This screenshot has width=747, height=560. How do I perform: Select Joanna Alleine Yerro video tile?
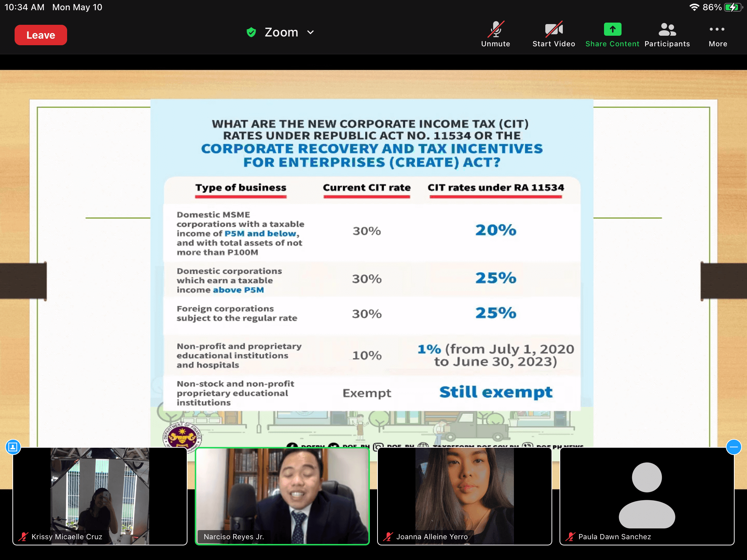[x=464, y=496]
